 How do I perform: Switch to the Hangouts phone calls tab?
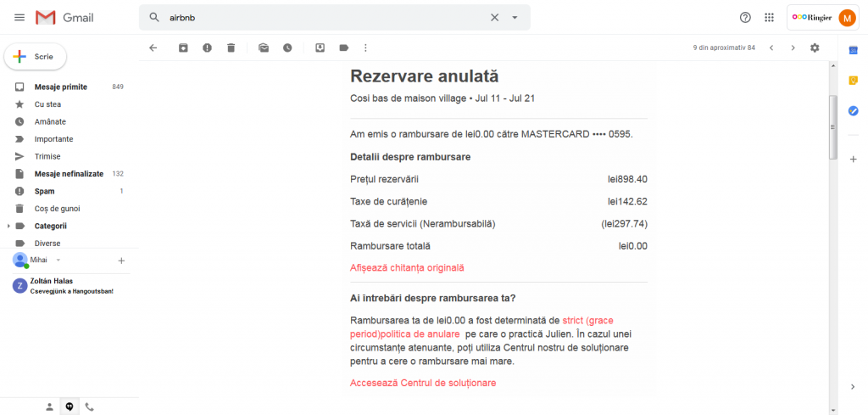tap(89, 407)
